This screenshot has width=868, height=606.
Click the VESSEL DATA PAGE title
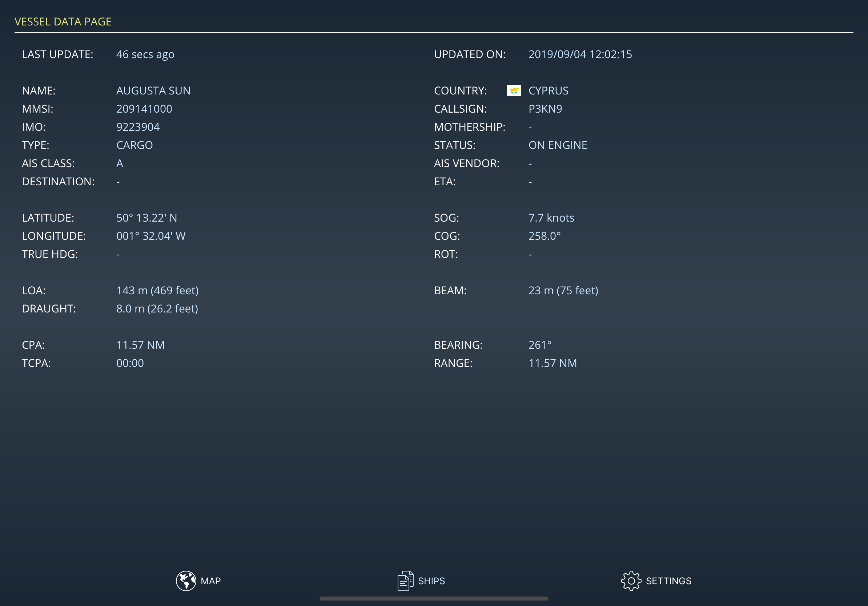click(x=63, y=21)
